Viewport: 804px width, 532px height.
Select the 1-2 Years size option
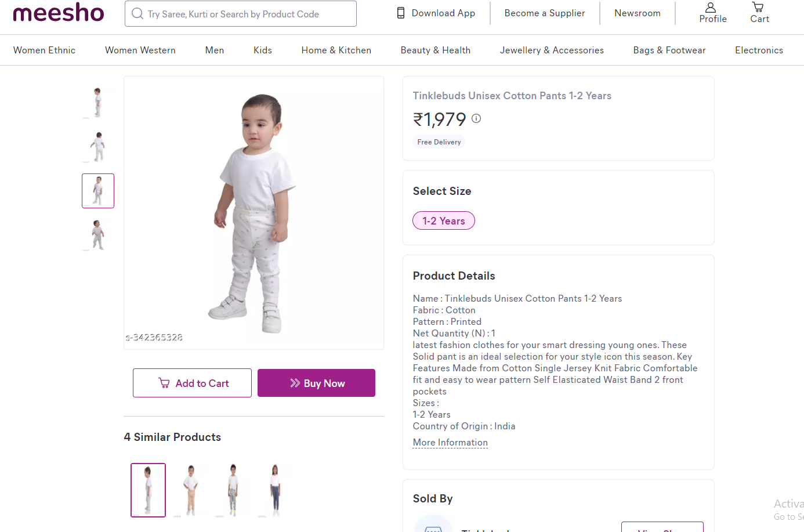443,221
